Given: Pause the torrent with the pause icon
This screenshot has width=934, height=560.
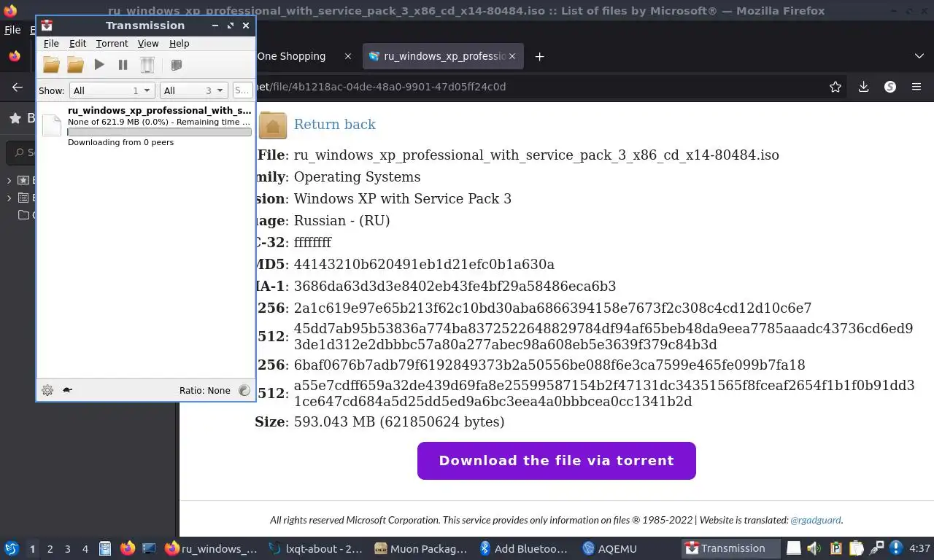Looking at the screenshot, I should pyautogui.click(x=123, y=65).
